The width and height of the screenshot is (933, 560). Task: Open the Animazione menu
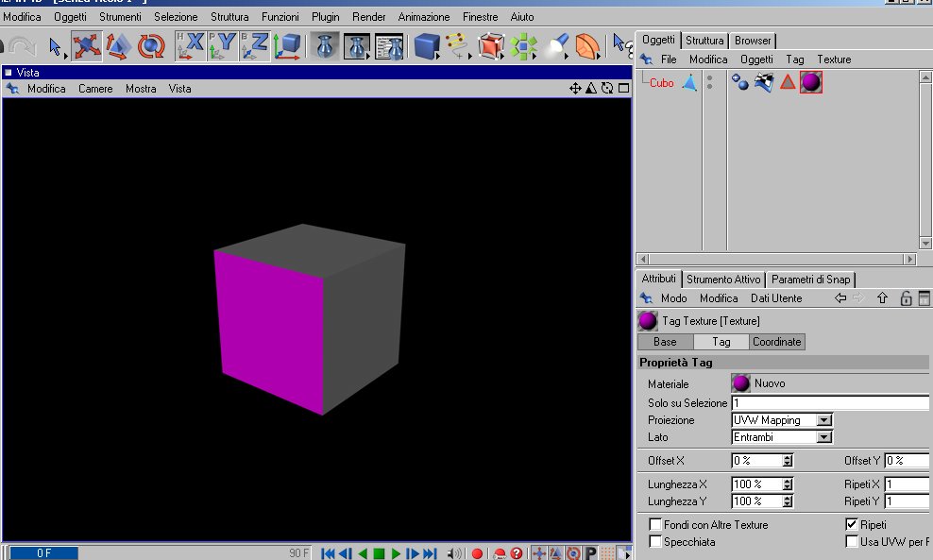click(x=424, y=17)
